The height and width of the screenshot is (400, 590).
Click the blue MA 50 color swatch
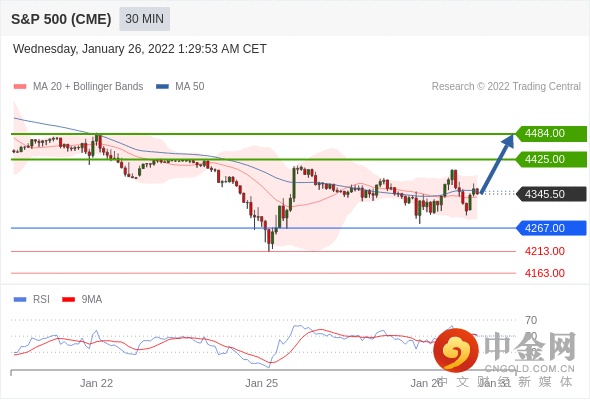tap(163, 87)
